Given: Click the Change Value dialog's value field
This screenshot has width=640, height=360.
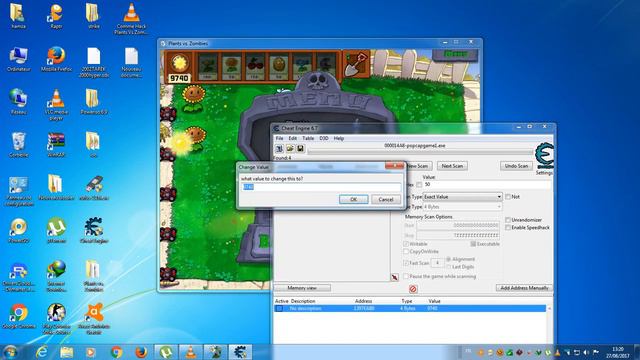Looking at the screenshot, I should tap(321, 187).
